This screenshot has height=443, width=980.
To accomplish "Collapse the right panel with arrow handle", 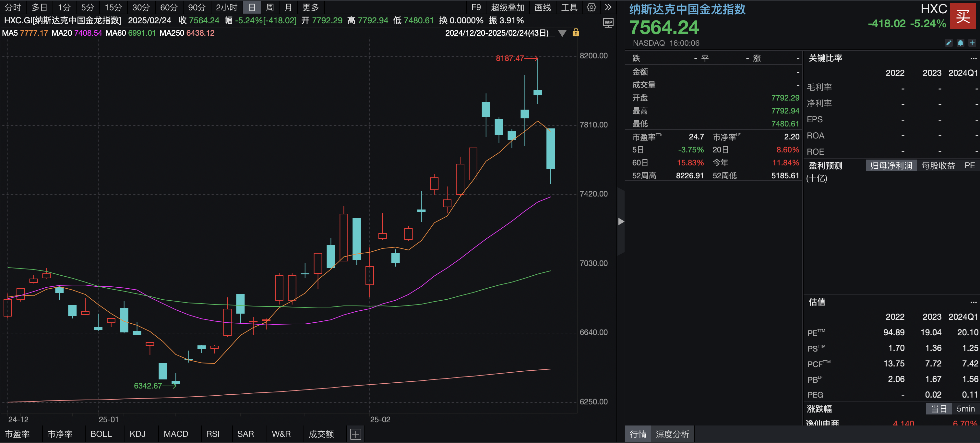I will (x=621, y=221).
